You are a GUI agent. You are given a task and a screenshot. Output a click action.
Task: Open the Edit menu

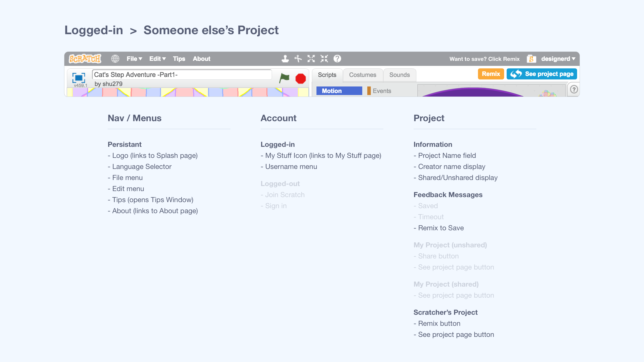tap(157, 59)
